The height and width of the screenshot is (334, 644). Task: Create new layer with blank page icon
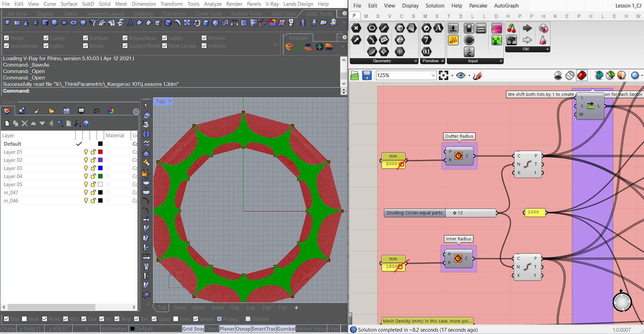pyautogui.click(x=7, y=123)
